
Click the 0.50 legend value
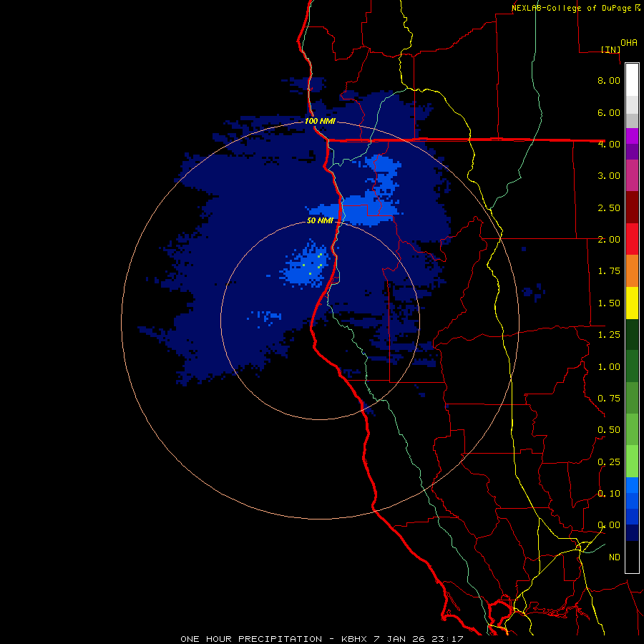coord(609,430)
